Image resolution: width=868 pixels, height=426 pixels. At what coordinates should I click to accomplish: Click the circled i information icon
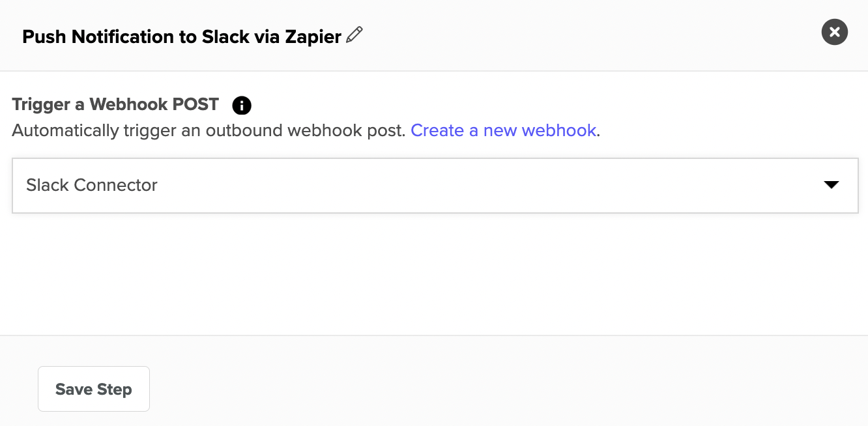(x=242, y=105)
